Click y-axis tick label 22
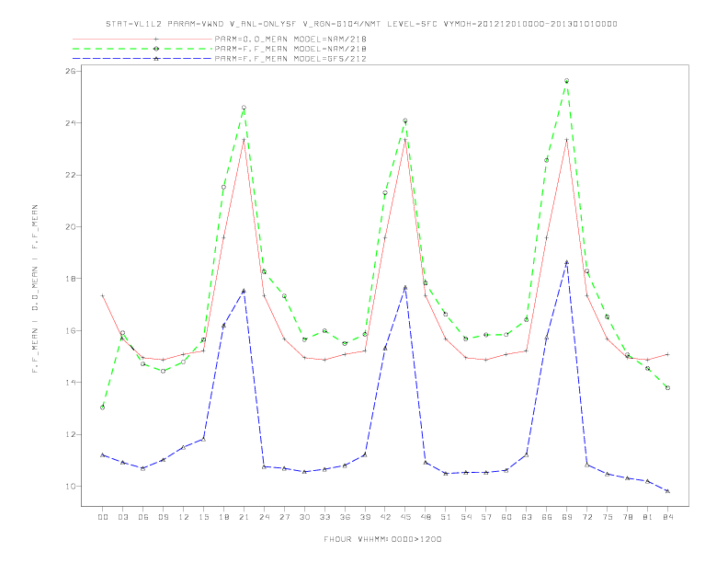This screenshot has height=563, width=728. (x=71, y=175)
